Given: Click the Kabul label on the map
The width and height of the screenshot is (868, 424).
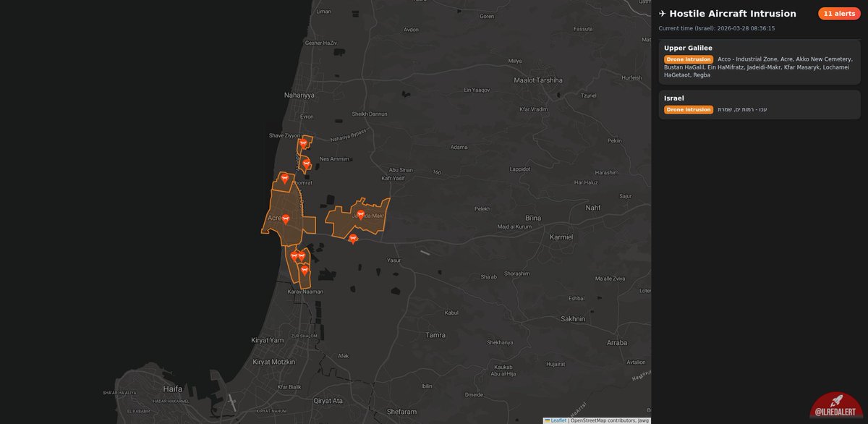Looking at the screenshot, I should point(451,313).
